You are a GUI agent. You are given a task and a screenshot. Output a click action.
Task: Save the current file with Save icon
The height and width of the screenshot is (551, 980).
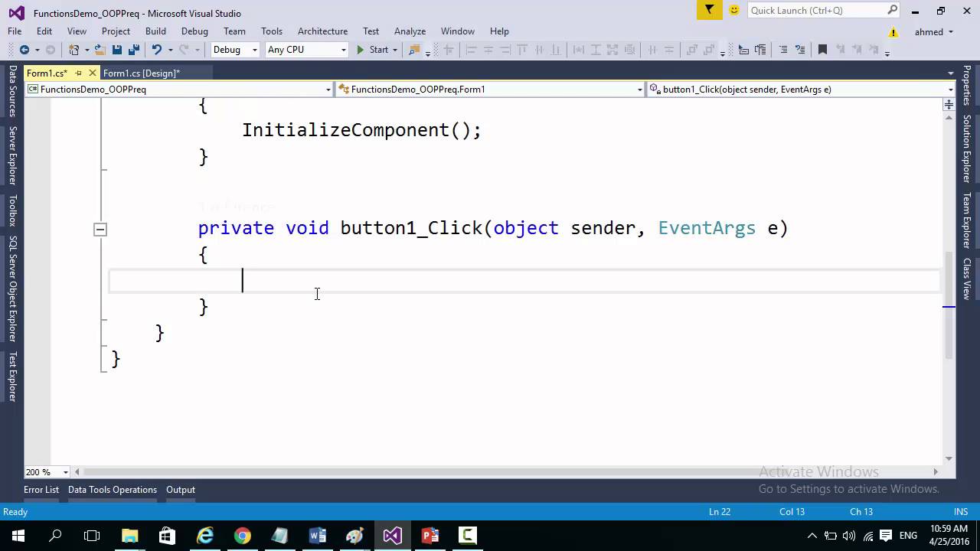pos(117,50)
